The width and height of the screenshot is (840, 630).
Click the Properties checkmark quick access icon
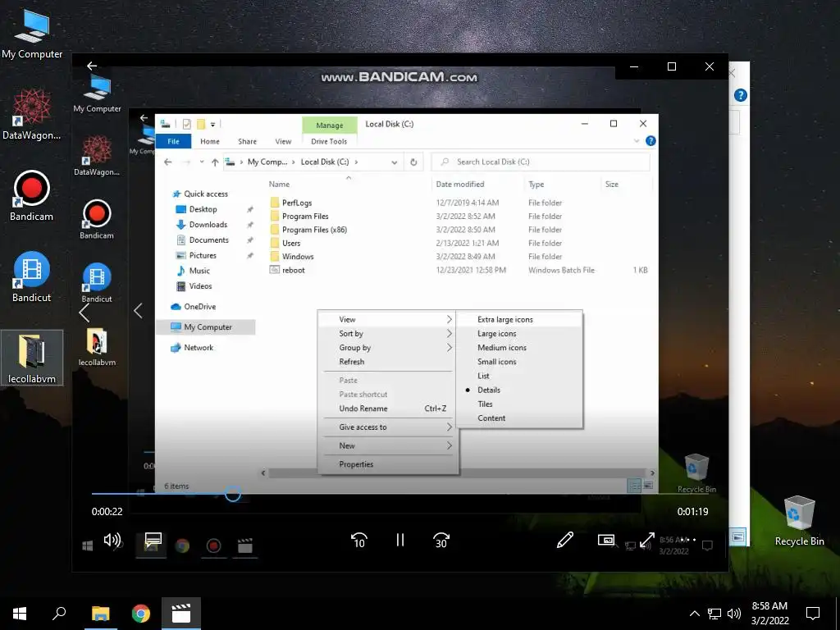point(186,125)
